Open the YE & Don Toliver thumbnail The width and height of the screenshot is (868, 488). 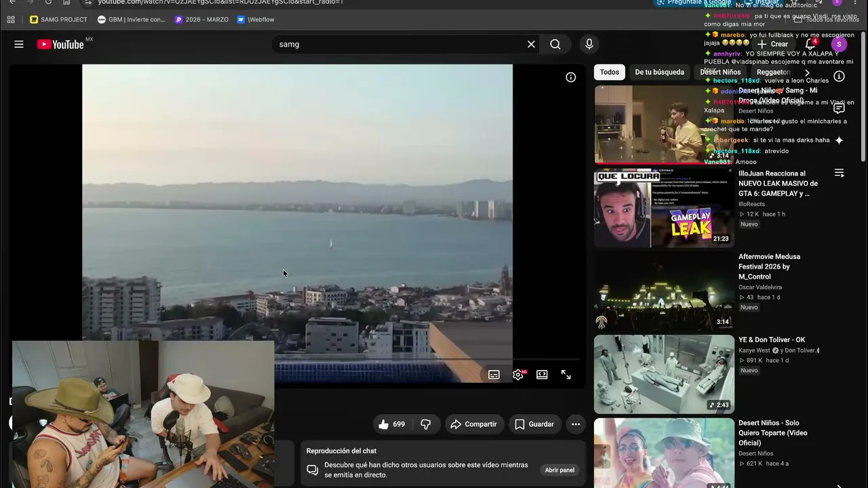[x=664, y=374]
